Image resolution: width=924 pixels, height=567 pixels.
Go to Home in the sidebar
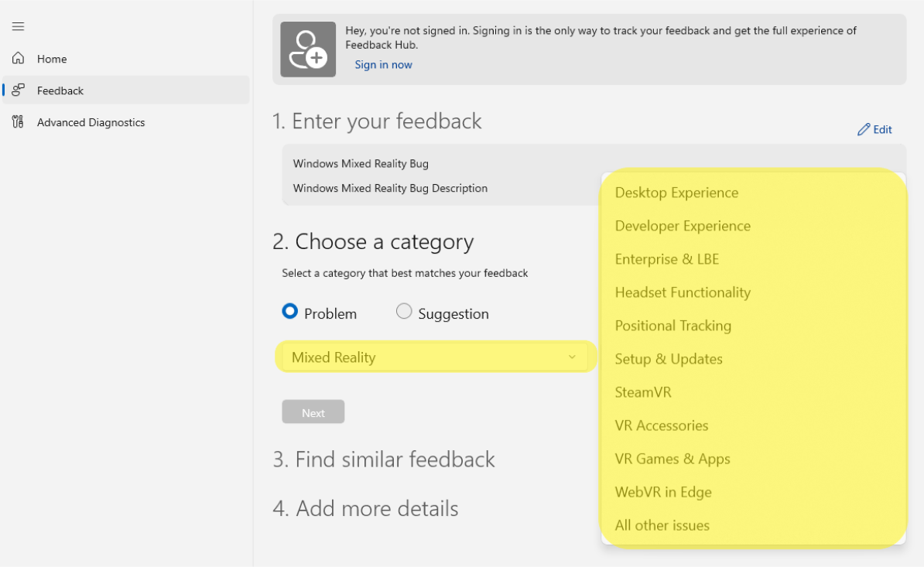(125, 58)
